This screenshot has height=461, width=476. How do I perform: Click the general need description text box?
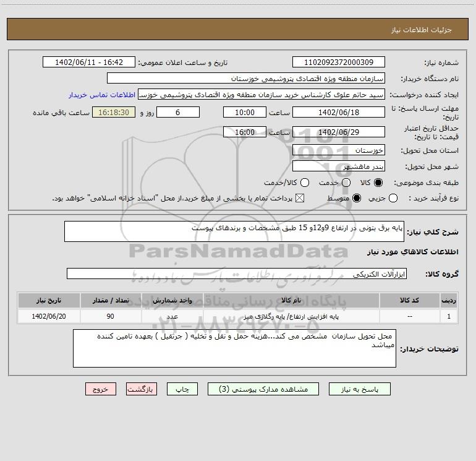pyautogui.click(x=234, y=231)
